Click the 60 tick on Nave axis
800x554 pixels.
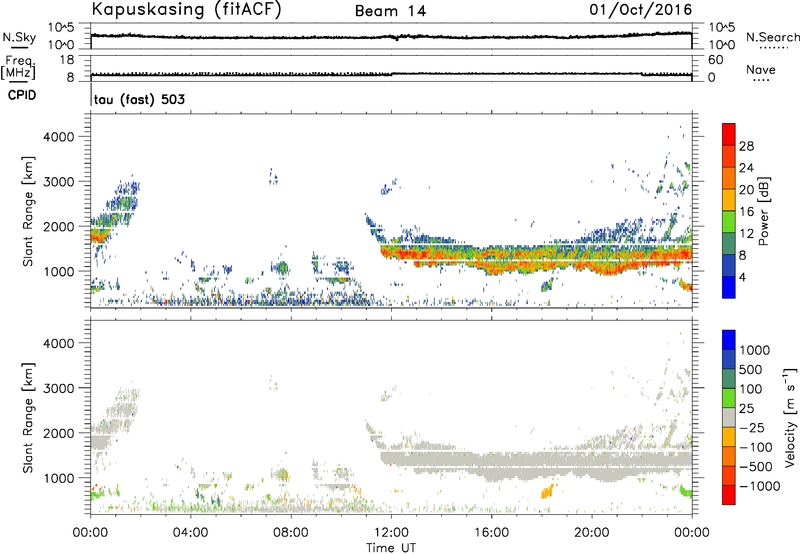(715, 60)
